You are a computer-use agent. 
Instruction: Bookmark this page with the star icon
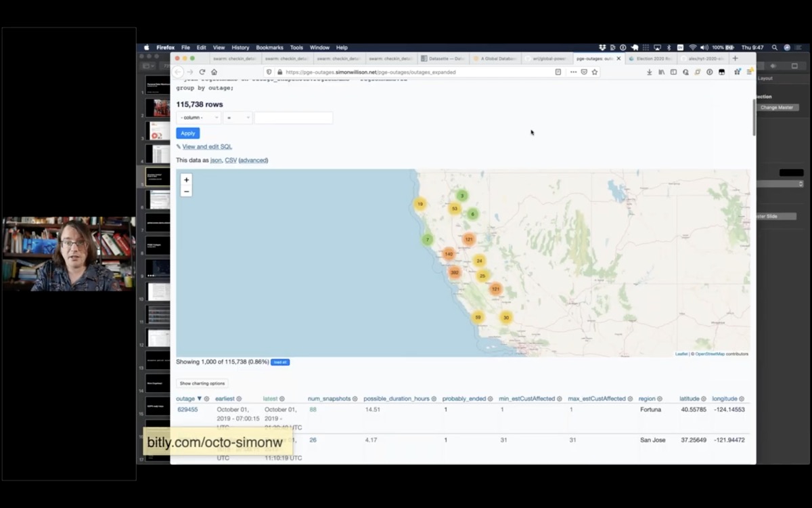[x=595, y=72]
